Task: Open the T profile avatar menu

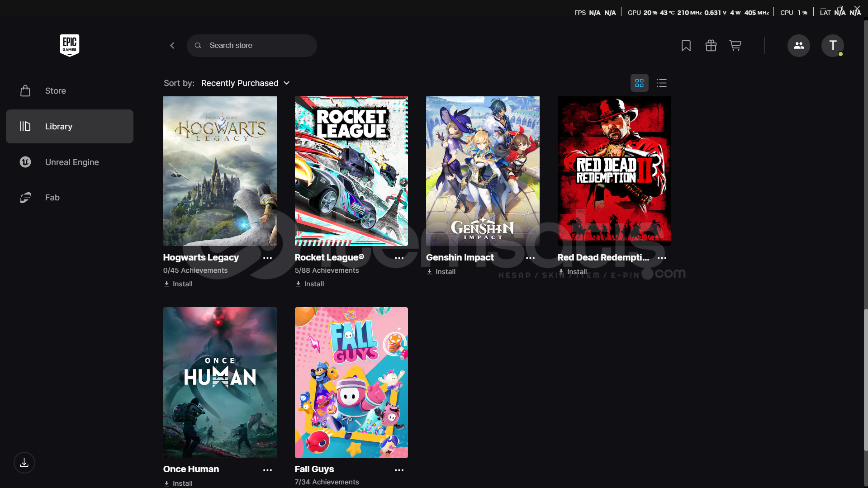Action: pyautogui.click(x=833, y=46)
